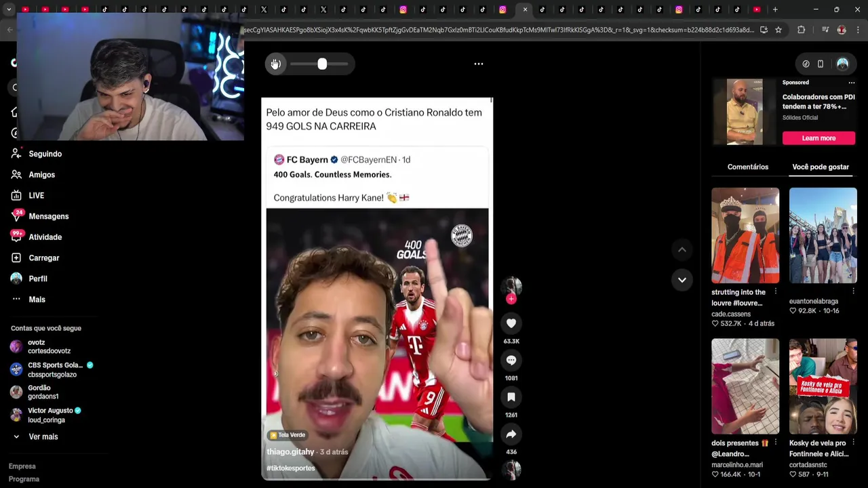The width and height of the screenshot is (868, 488).
Task: Switch to Você pode gostar tab
Action: tap(821, 167)
